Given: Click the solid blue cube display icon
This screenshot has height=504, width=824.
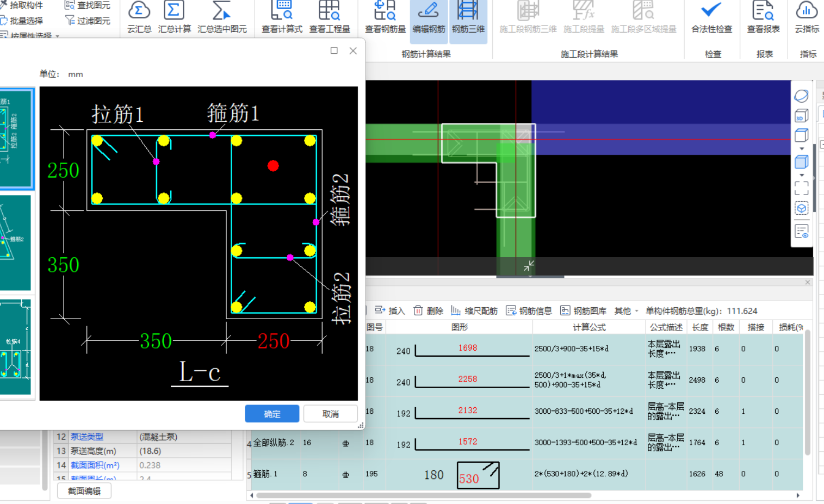Looking at the screenshot, I should click(x=801, y=161).
